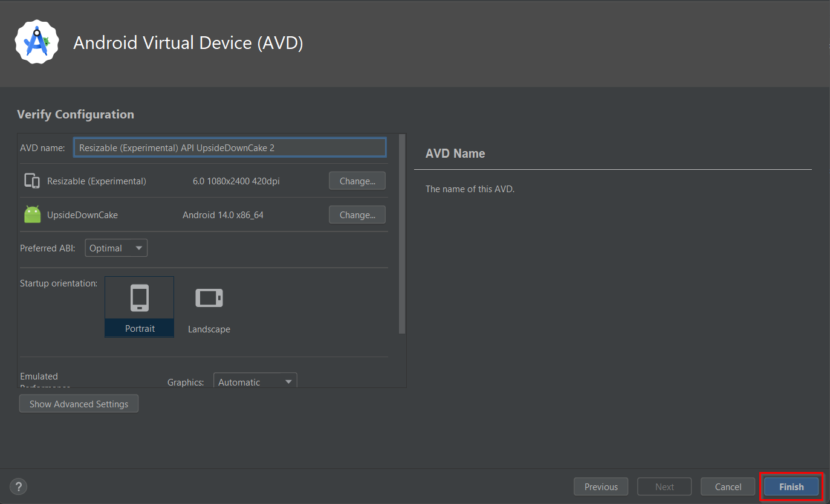Image resolution: width=830 pixels, height=504 pixels.
Task: Go back with the Previous button
Action: tap(601, 486)
